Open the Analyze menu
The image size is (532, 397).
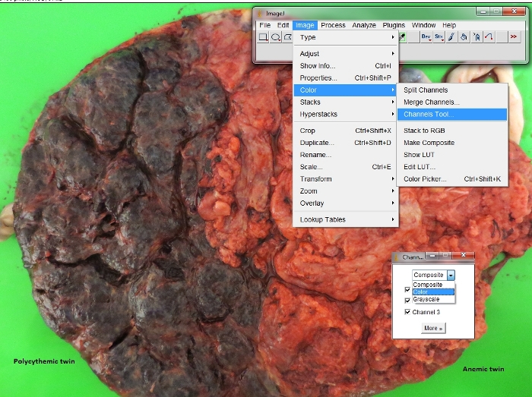click(364, 25)
